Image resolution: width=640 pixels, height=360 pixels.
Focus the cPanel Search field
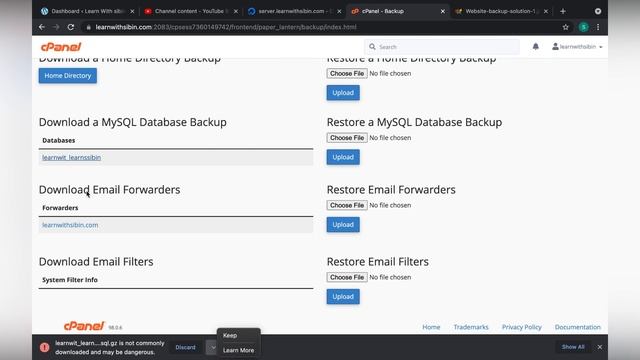click(x=442, y=47)
